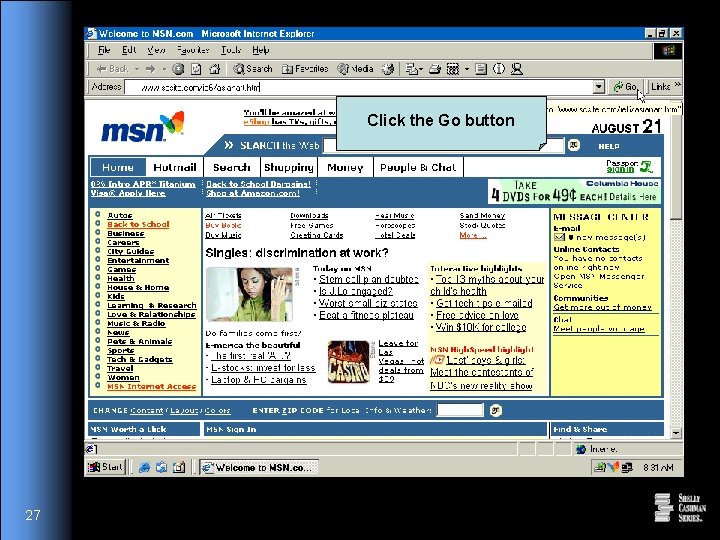Open the Tech & Gadgets category link

[x=140, y=360]
